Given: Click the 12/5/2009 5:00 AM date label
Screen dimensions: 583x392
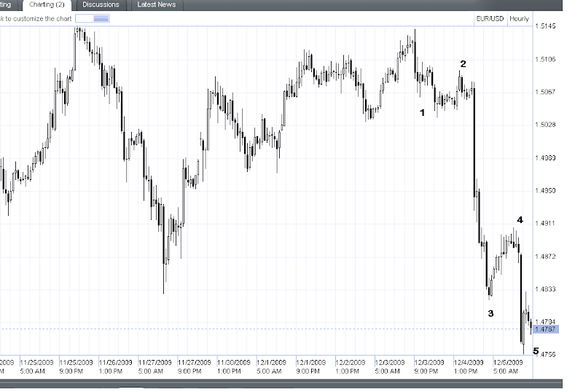Looking at the screenshot, I should [x=508, y=366].
